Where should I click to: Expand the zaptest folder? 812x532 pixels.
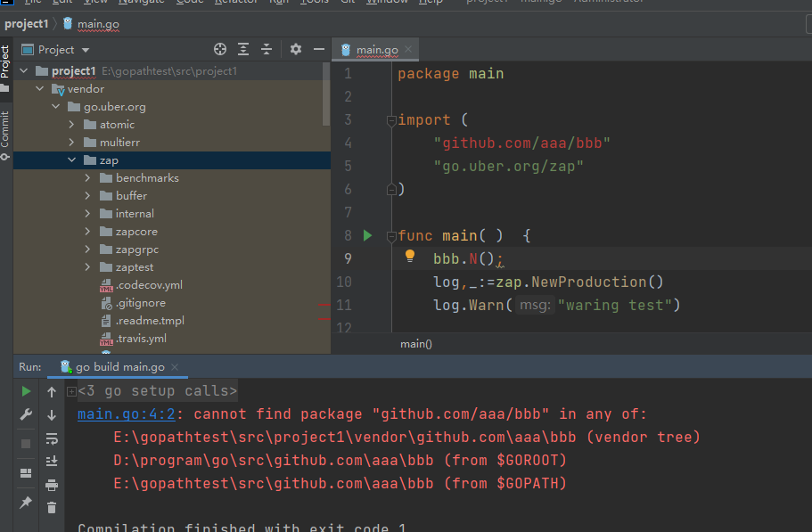(x=87, y=267)
